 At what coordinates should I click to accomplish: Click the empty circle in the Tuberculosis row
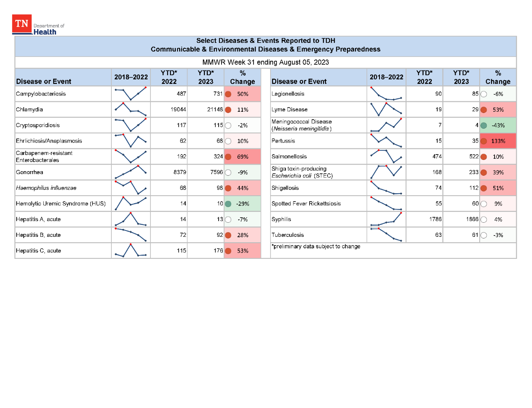[484, 235]
